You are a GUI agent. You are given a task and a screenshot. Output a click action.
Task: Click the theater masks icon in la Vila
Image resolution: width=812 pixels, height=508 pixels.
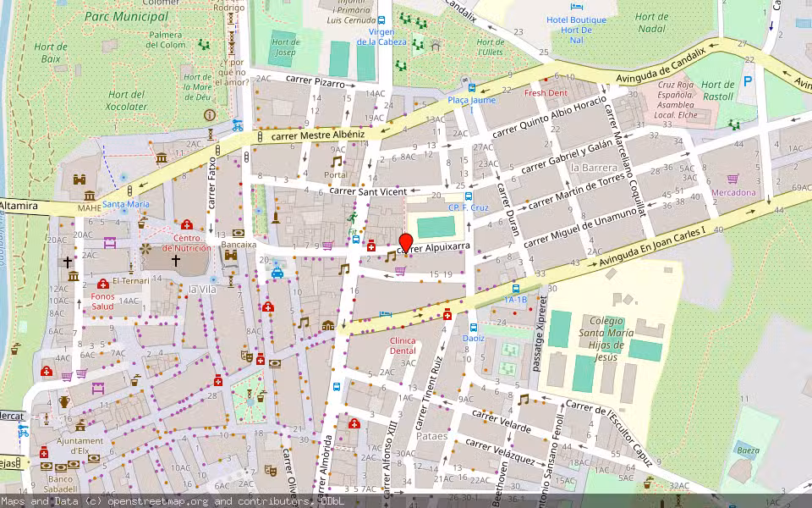pyautogui.click(x=247, y=356)
